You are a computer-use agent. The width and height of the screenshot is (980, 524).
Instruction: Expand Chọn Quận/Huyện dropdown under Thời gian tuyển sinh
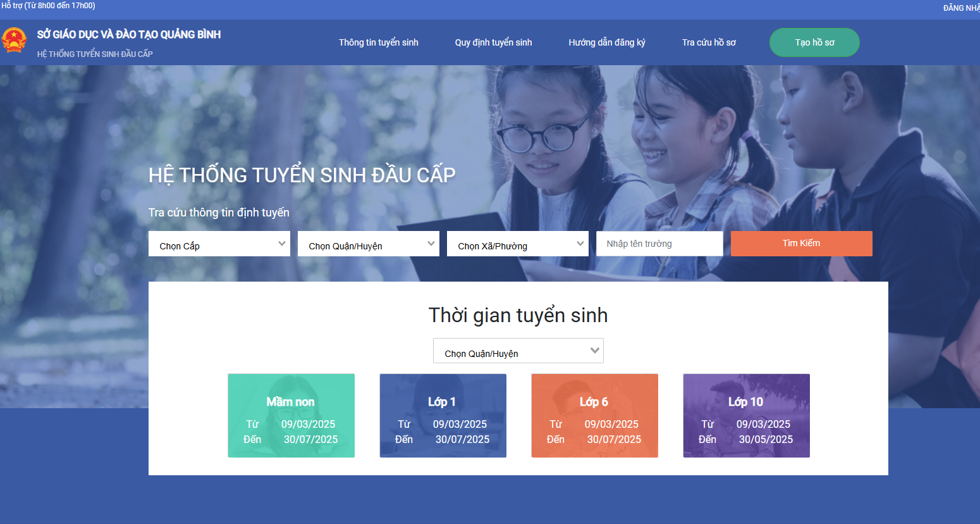tap(518, 351)
